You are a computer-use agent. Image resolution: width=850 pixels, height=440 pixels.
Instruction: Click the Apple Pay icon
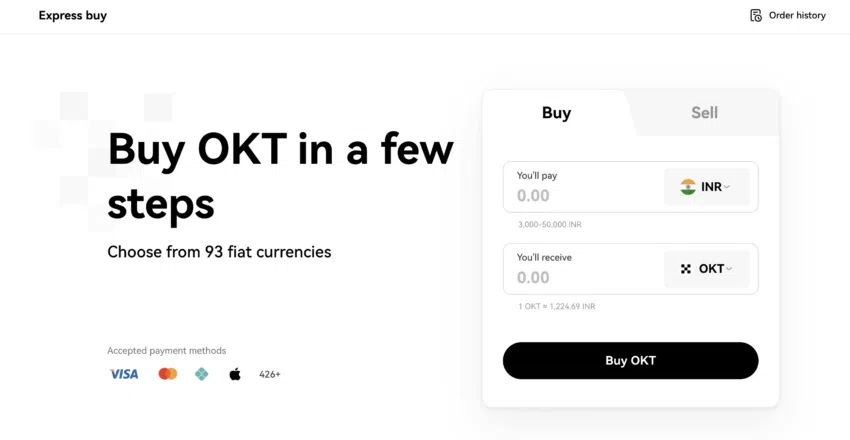coord(235,374)
